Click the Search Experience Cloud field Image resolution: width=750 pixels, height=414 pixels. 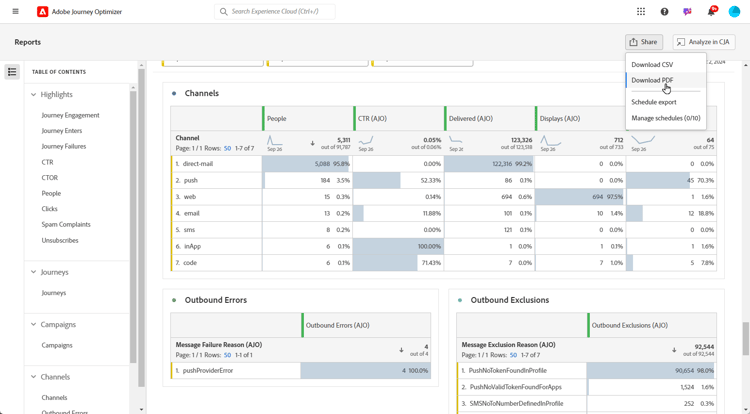click(x=275, y=12)
